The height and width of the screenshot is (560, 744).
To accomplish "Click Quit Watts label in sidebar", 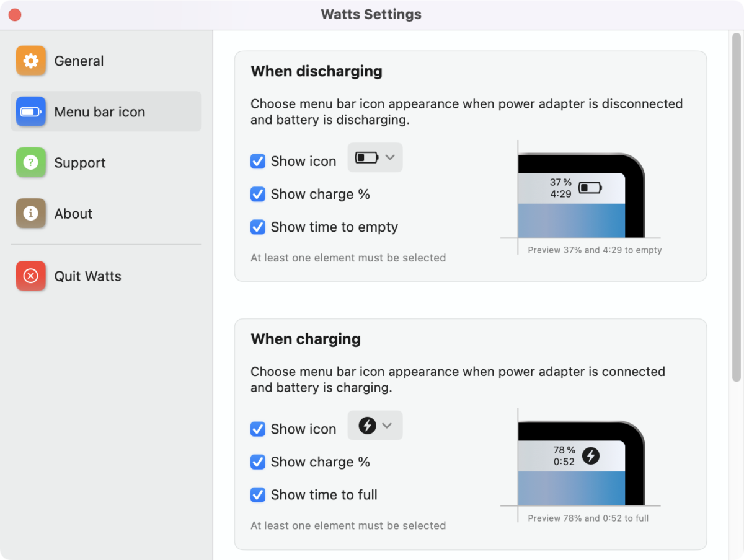I will (88, 276).
